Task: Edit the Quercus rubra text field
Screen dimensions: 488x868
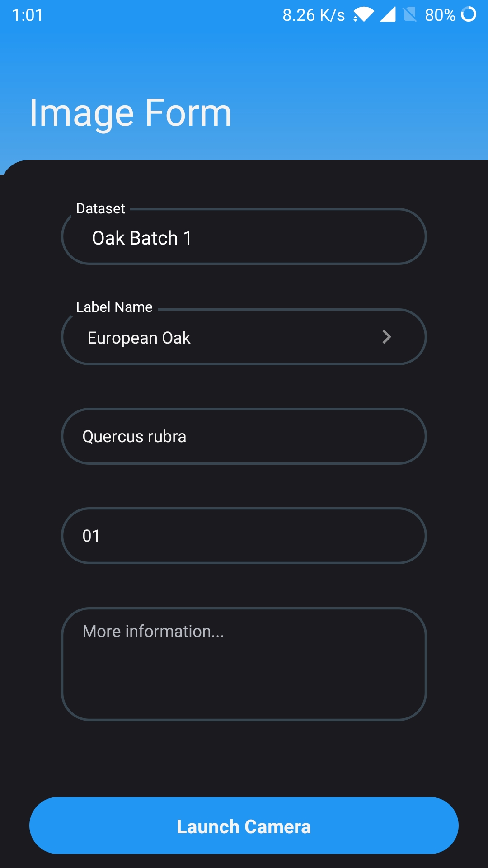Action: (x=244, y=436)
